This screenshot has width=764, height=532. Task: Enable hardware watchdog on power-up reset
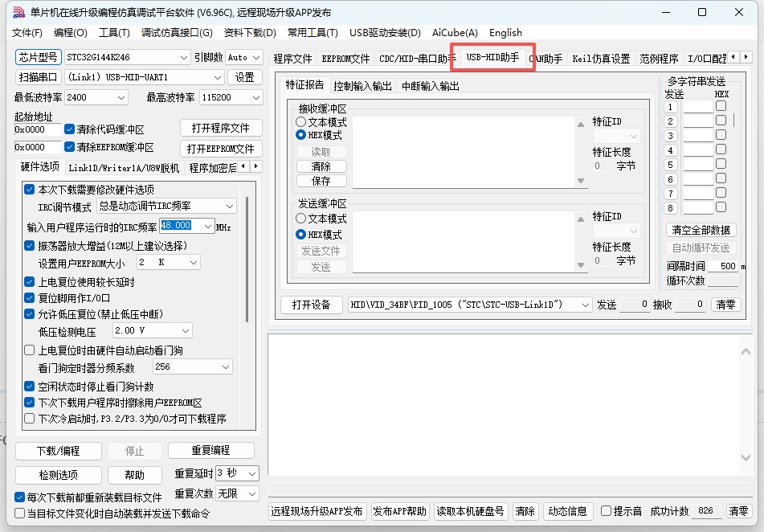tap(30, 350)
